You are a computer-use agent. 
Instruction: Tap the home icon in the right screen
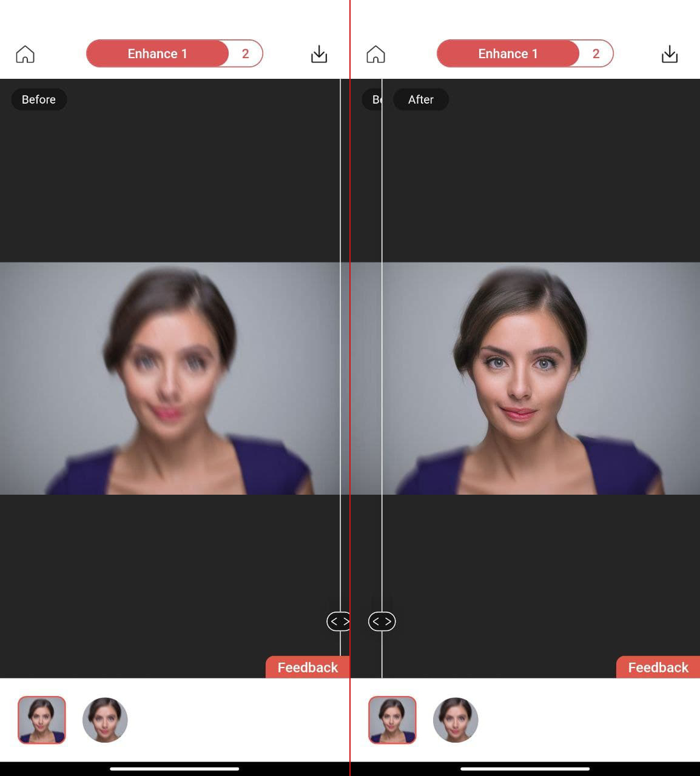click(375, 54)
